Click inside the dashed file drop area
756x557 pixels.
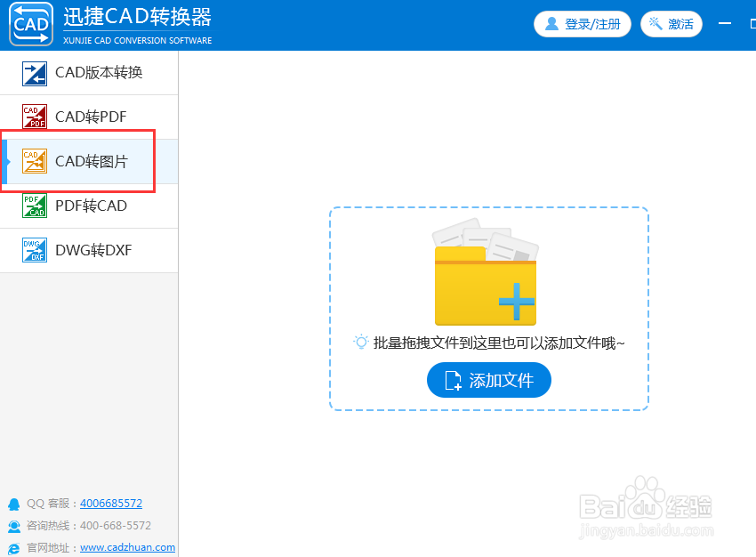click(488, 307)
